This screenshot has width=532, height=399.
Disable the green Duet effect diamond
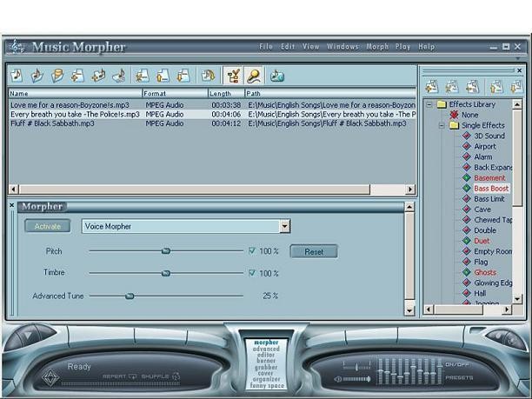pos(467,241)
